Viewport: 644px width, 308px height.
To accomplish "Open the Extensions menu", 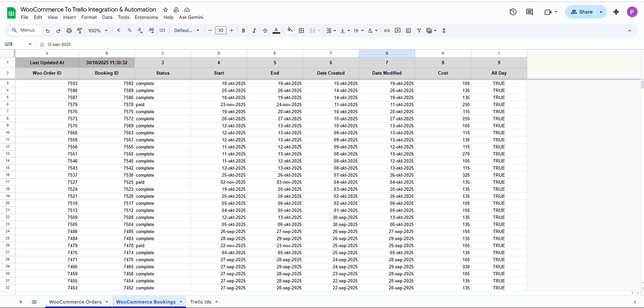I will pos(146,17).
